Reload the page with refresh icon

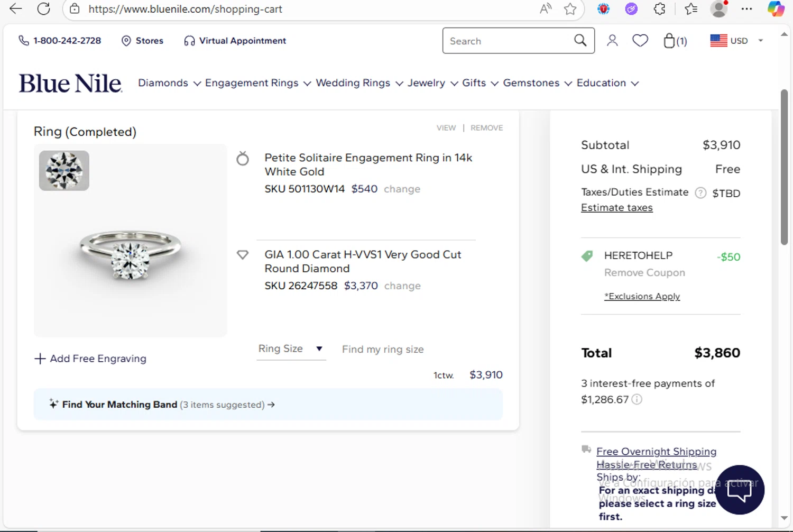pyautogui.click(x=44, y=8)
